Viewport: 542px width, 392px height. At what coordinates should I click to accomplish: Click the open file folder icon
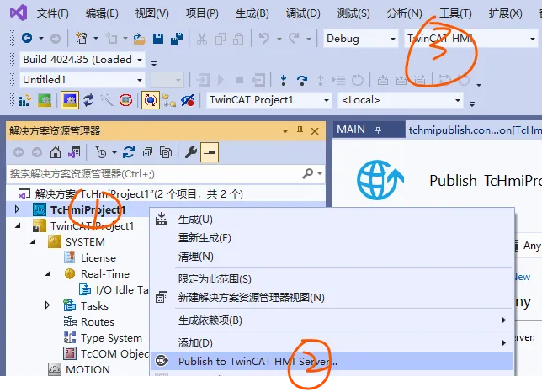[x=140, y=39]
